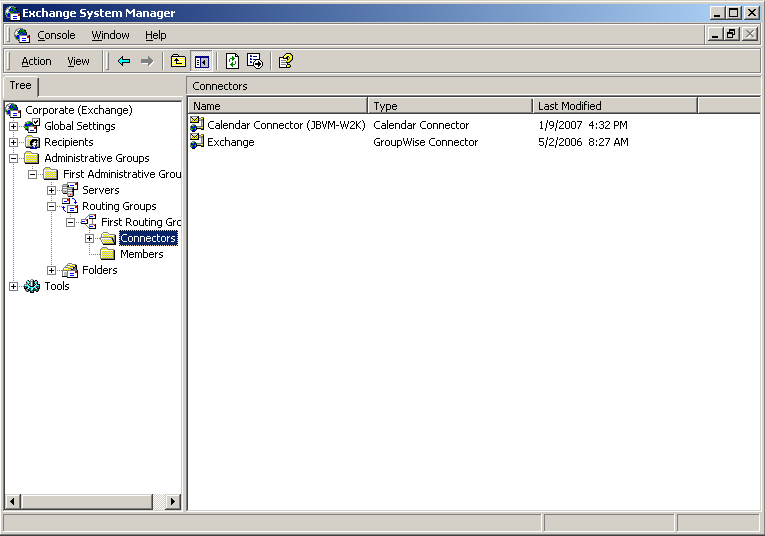Sort list by Name column header

click(277, 106)
